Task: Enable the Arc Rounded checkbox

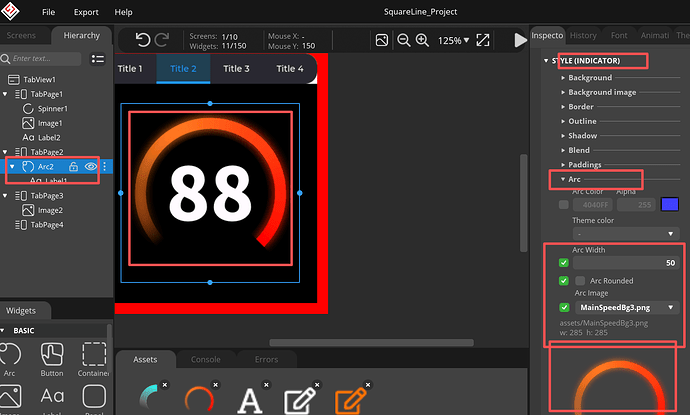Action: (580, 281)
